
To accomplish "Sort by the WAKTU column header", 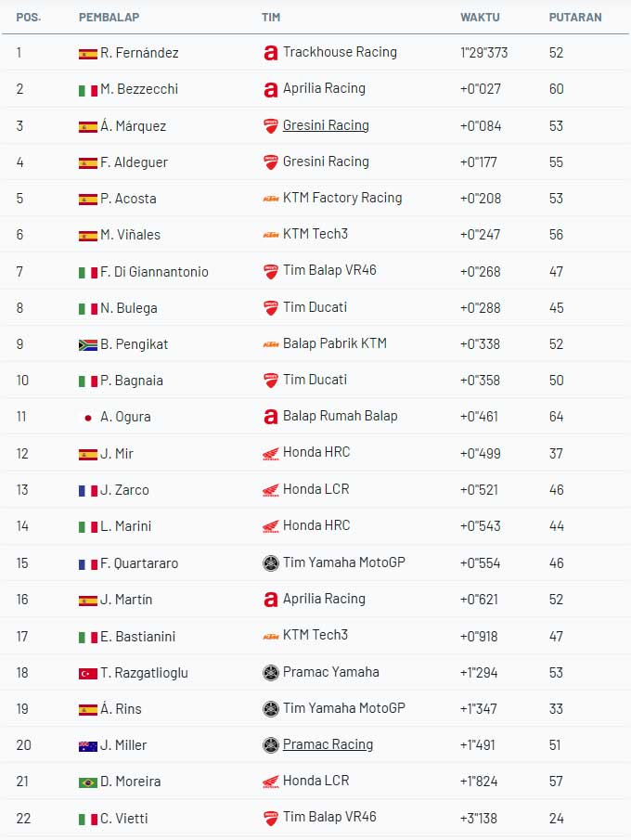I will pos(480,18).
